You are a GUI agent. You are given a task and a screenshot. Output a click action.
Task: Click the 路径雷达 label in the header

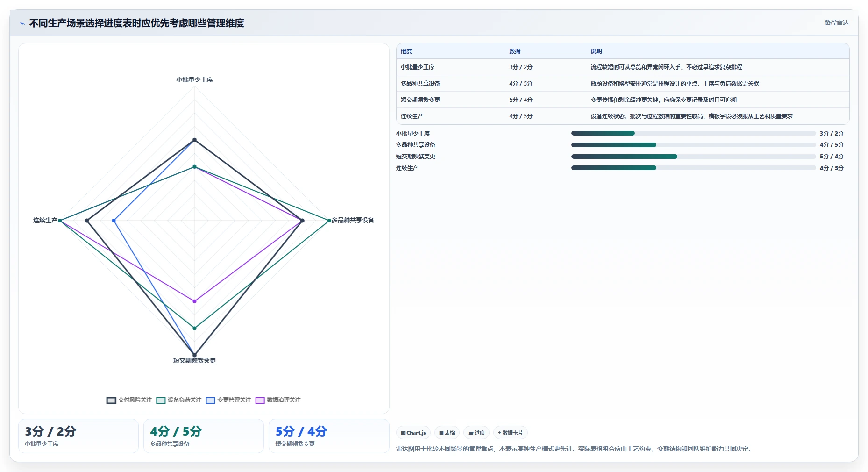pos(836,22)
